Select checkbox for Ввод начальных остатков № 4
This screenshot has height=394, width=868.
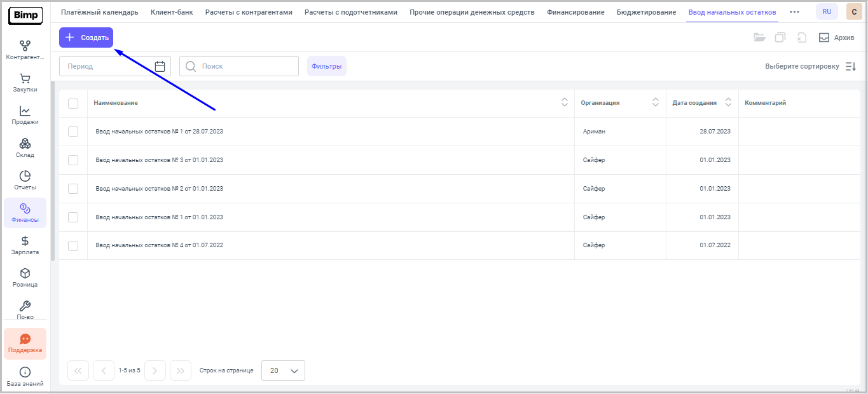pos(73,246)
